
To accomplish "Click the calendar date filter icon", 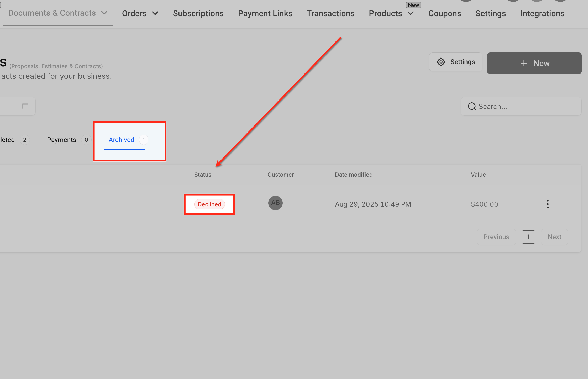I will [25, 106].
